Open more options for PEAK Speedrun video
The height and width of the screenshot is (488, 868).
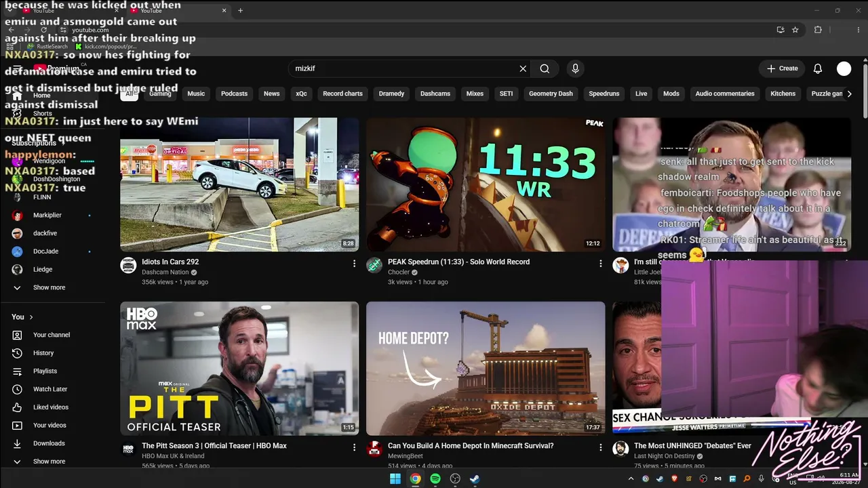pos(600,263)
